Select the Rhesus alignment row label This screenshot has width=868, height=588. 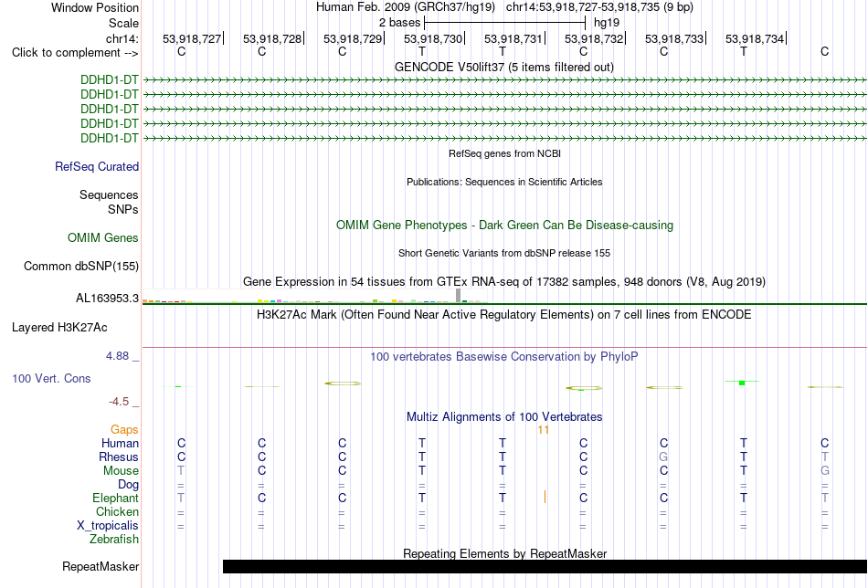tap(119, 457)
